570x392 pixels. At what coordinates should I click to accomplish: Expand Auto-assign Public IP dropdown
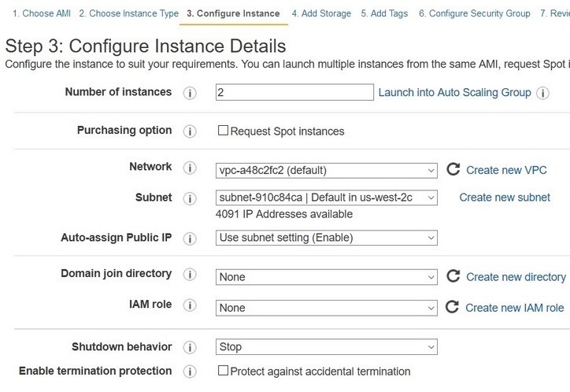(327, 238)
